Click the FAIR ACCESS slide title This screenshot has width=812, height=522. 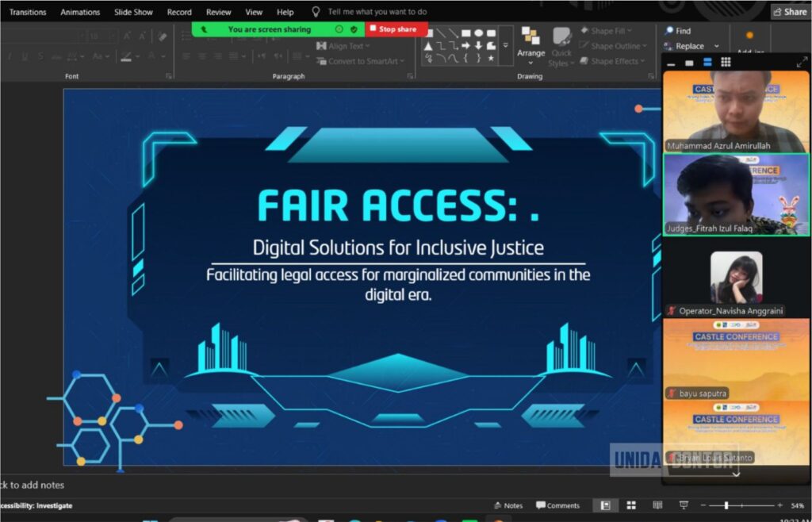tap(398, 205)
